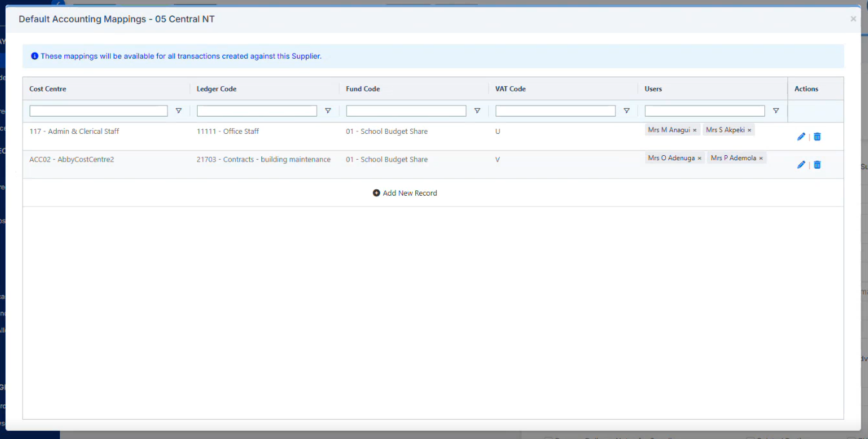The height and width of the screenshot is (439, 868).
Task: Delete the ACC02 - AbbyCostCentre2 mapping
Action: point(817,165)
